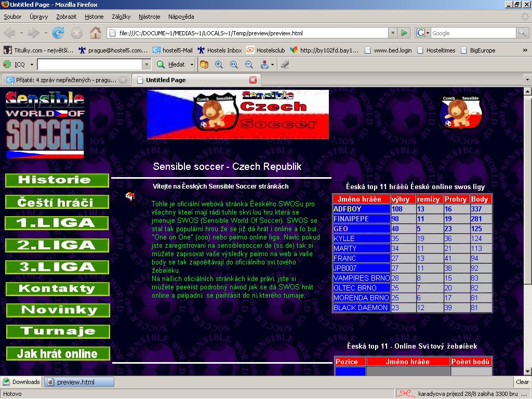The image size is (532, 399).
Task: Close the Untitled Page tab
Action: [253, 80]
